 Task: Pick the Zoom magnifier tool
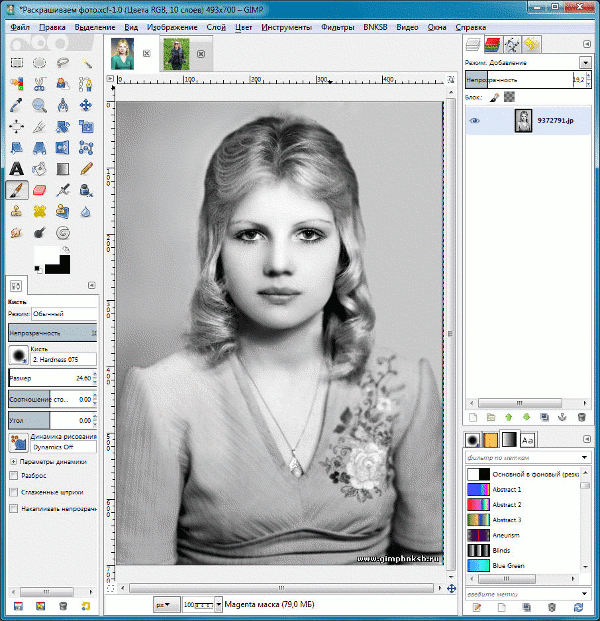pos(40,104)
